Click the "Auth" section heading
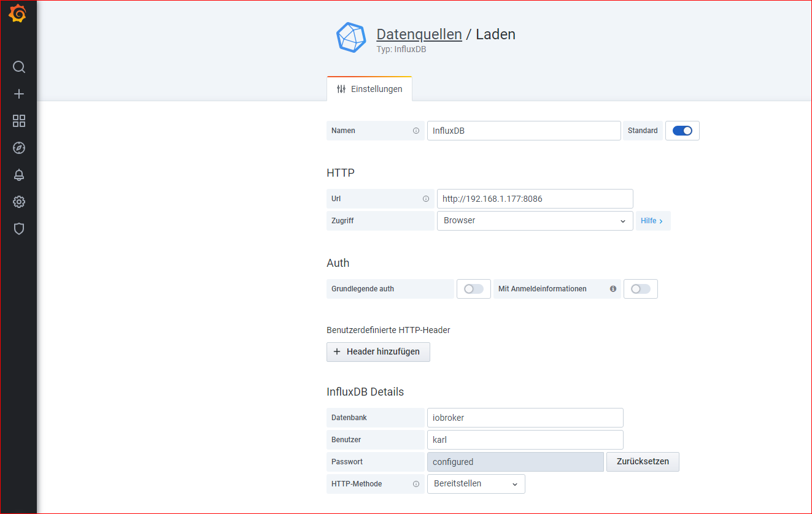 pyautogui.click(x=338, y=263)
